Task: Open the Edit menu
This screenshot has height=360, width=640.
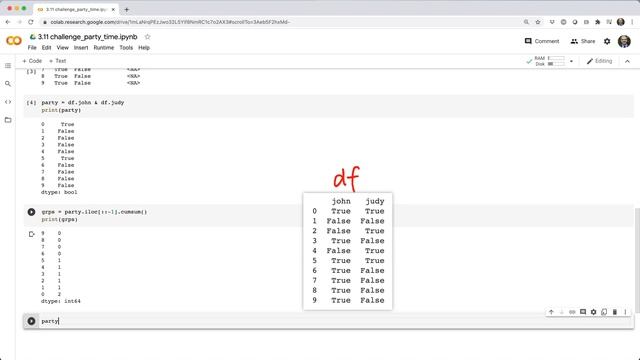Action: pos(47,48)
